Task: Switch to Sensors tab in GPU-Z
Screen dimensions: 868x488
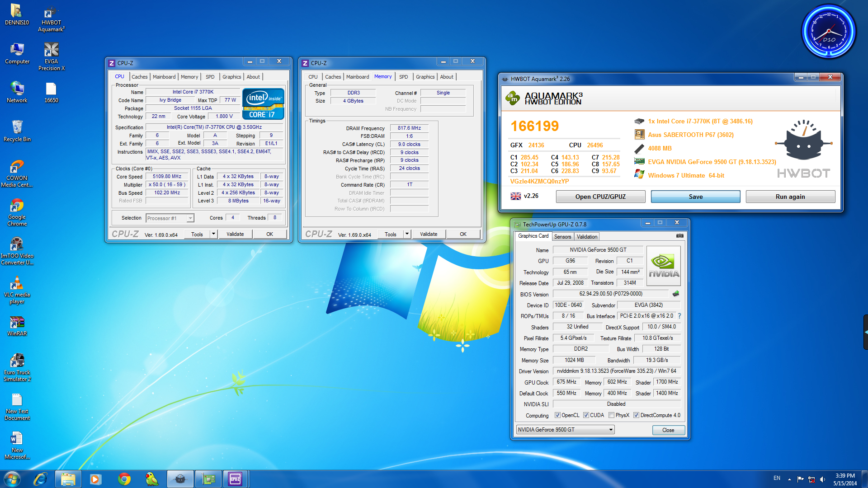Action: (562, 237)
